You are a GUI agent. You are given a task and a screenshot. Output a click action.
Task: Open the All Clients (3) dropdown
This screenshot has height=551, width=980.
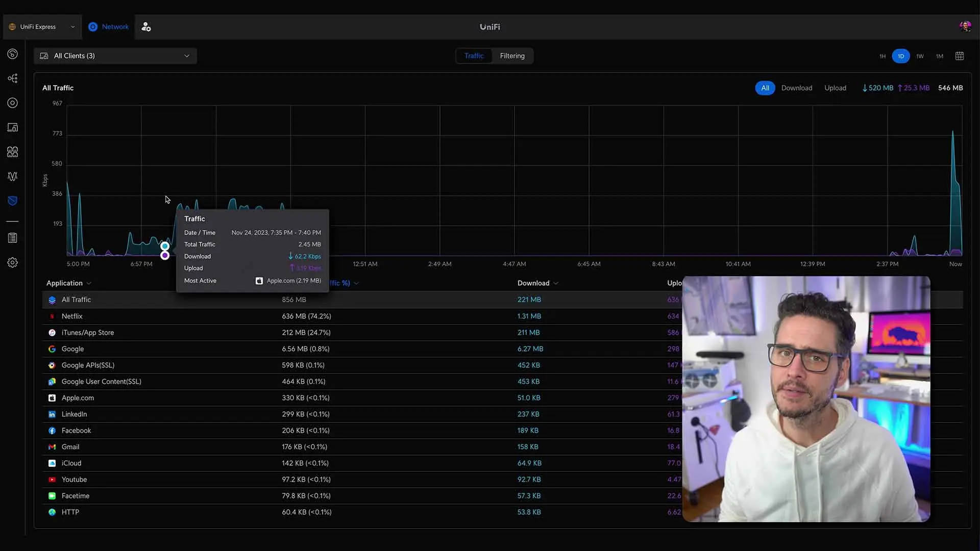tap(115, 56)
